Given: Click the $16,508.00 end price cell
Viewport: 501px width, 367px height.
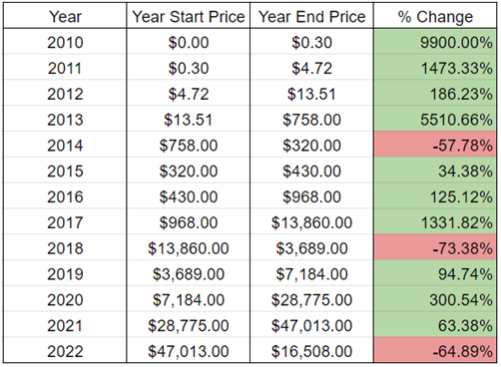Looking at the screenshot, I should pos(312,351).
